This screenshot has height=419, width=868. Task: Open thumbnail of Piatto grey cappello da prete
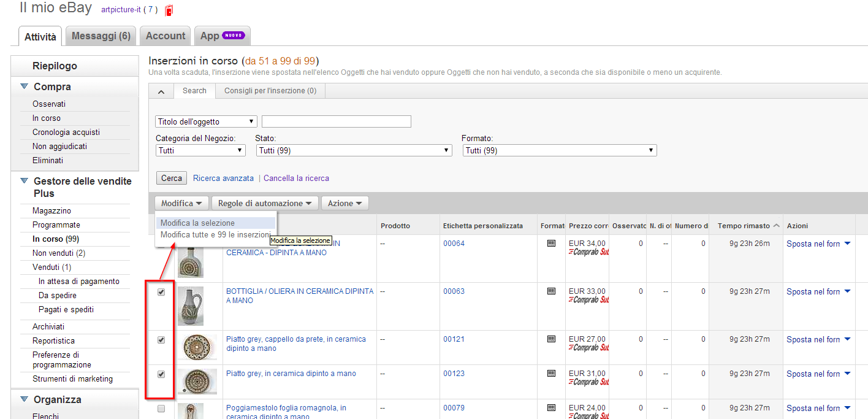point(196,347)
